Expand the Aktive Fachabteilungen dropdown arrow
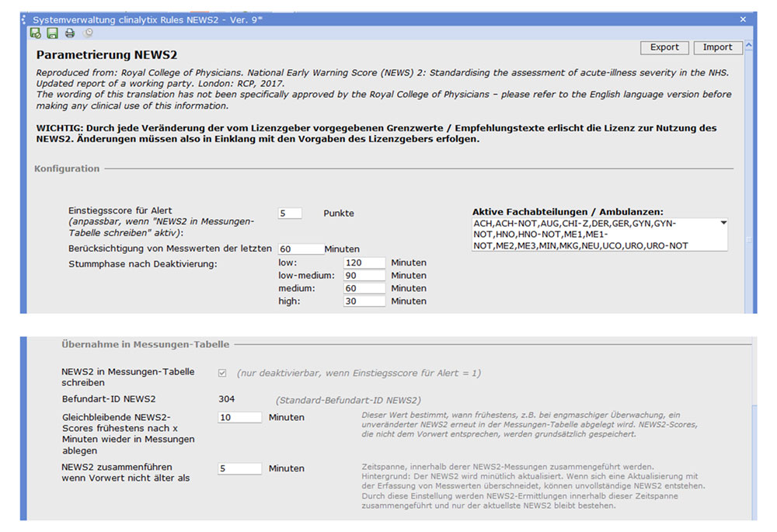This screenshot has width=777, height=532. click(x=723, y=224)
